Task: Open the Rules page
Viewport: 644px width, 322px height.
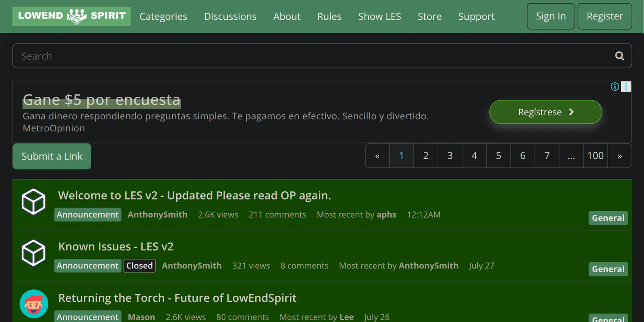Action: (x=329, y=17)
